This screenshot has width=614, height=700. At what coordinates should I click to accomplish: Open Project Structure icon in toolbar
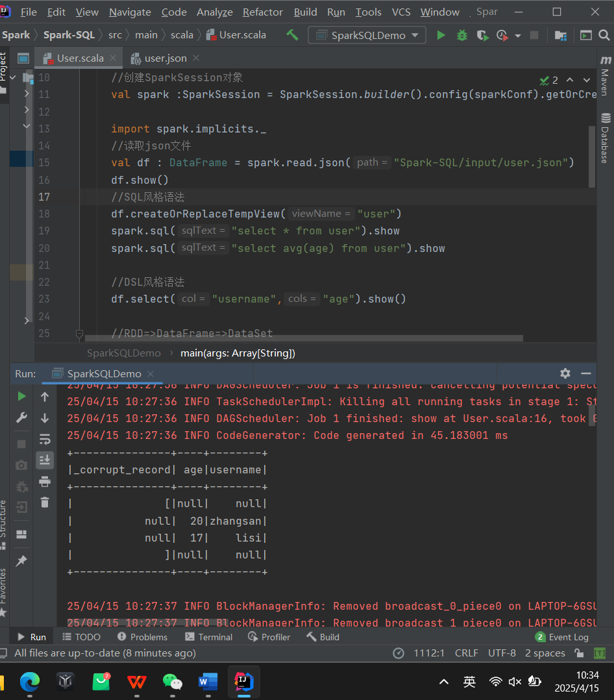pyautogui.click(x=561, y=35)
